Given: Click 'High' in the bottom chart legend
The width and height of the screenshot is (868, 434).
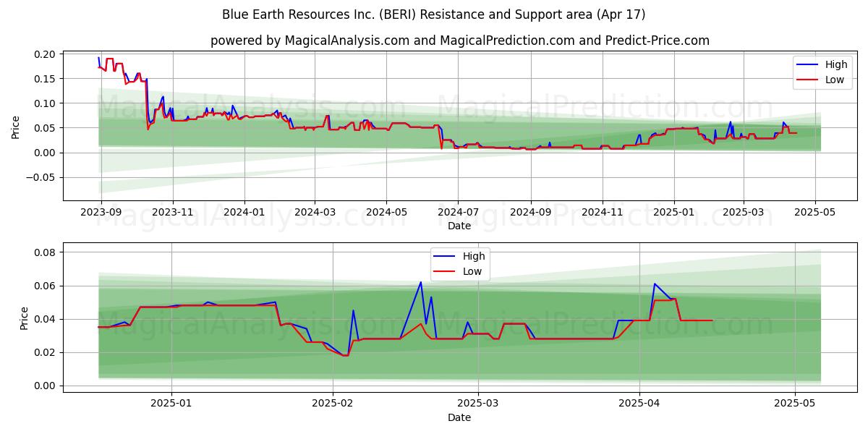Looking at the screenshot, I should coord(474,256).
